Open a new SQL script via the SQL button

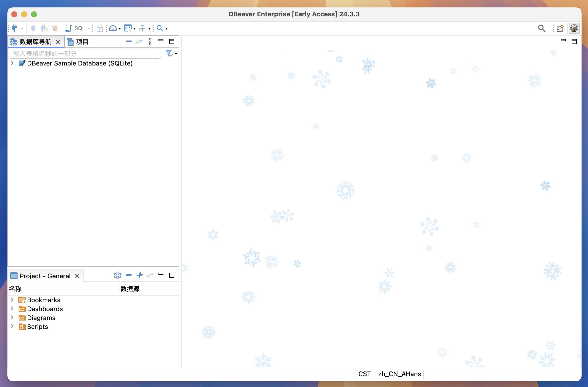coord(75,28)
